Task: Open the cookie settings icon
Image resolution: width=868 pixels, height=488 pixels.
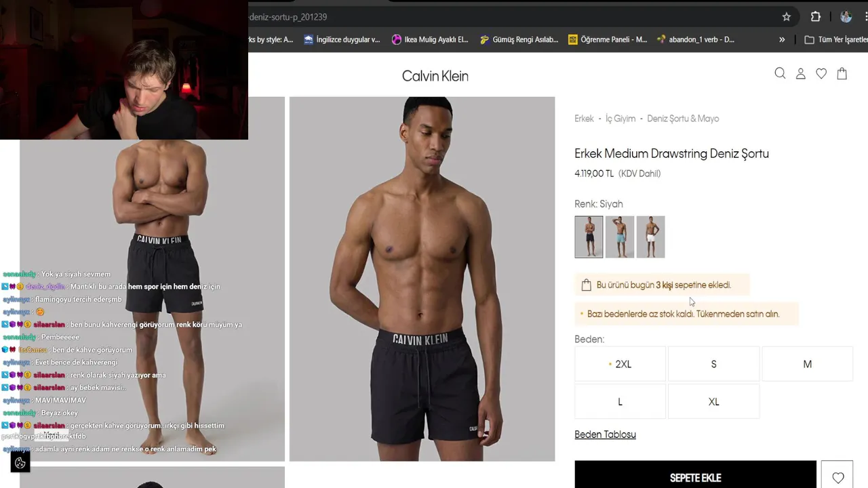Action: click(x=20, y=463)
